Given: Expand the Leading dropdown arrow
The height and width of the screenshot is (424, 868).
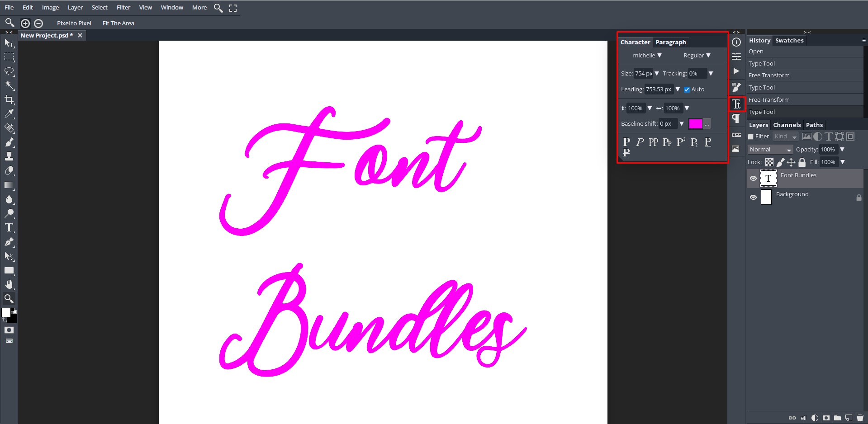Looking at the screenshot, I should tap(678, 90).
